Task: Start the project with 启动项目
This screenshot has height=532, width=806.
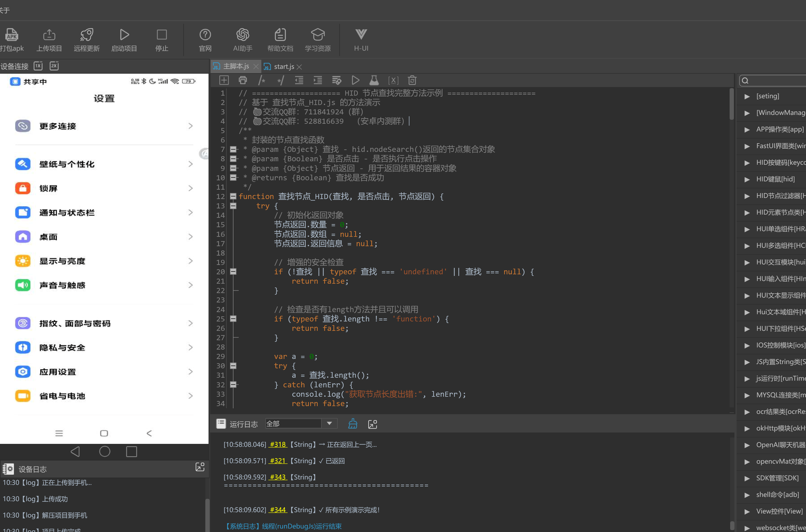Action: pyautogui.click(x=124, y=40)
